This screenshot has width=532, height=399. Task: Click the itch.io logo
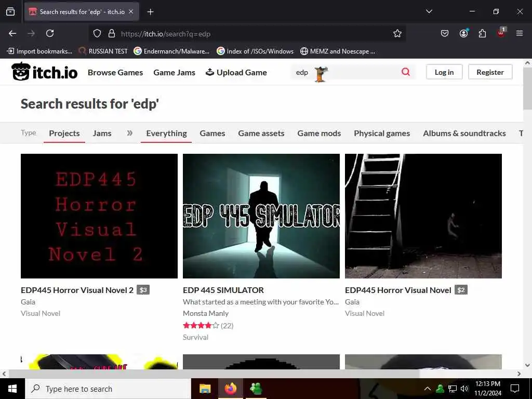click(45, 72)
